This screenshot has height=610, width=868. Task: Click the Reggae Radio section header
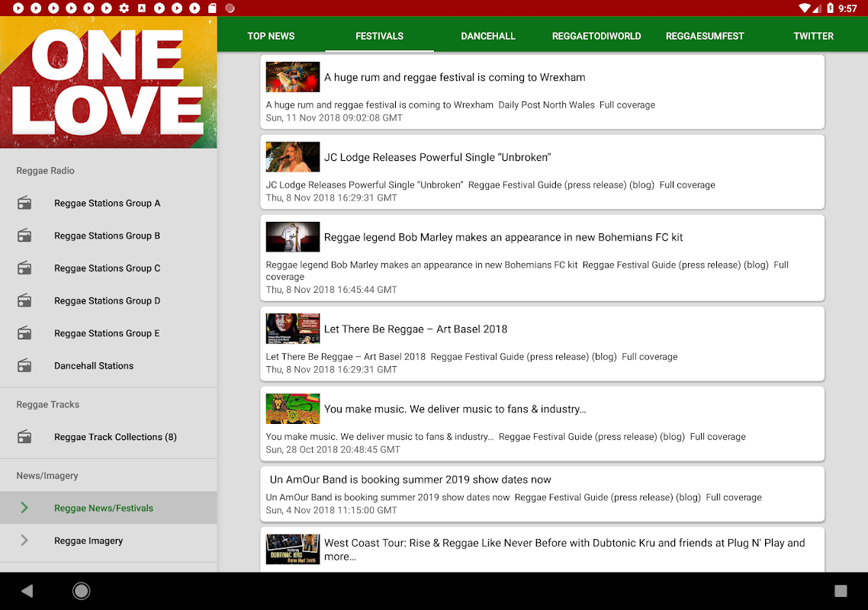pyautogui.click(x=46, y=171)
